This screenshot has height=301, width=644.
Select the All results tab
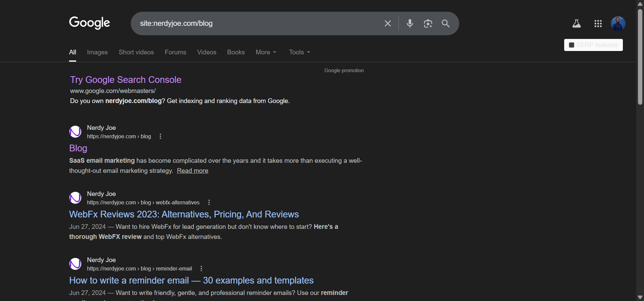(72, 52)
